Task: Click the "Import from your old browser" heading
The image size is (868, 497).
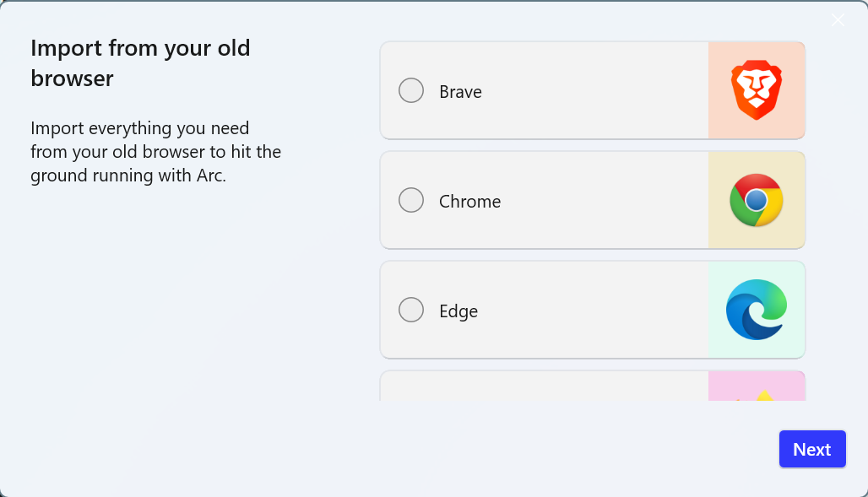Action: pyautogui.click(x=140, y=62)
